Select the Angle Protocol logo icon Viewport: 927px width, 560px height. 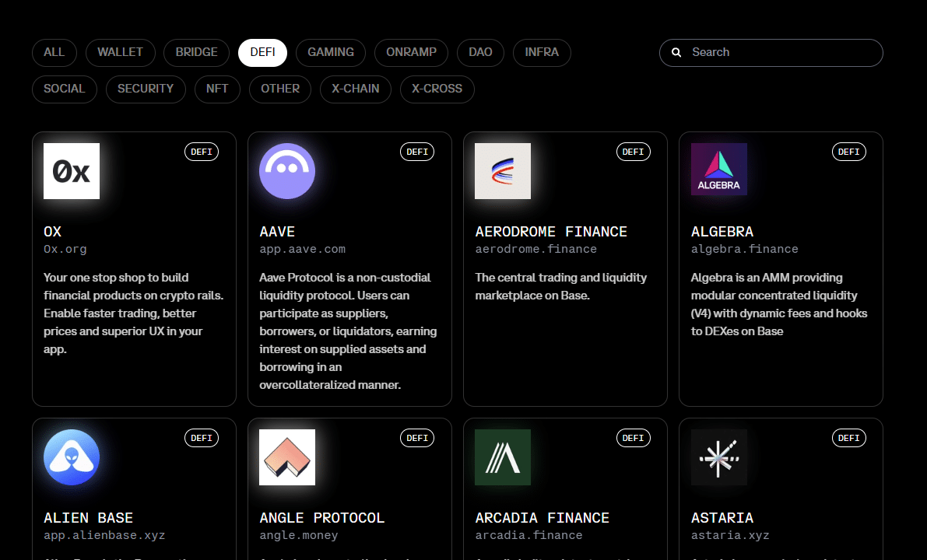(x=286, y=457)
